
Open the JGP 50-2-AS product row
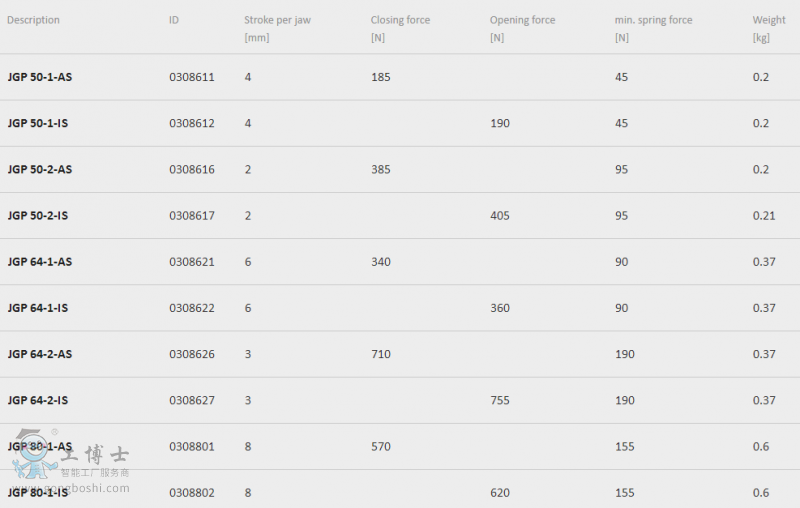(x=400, y=169)
